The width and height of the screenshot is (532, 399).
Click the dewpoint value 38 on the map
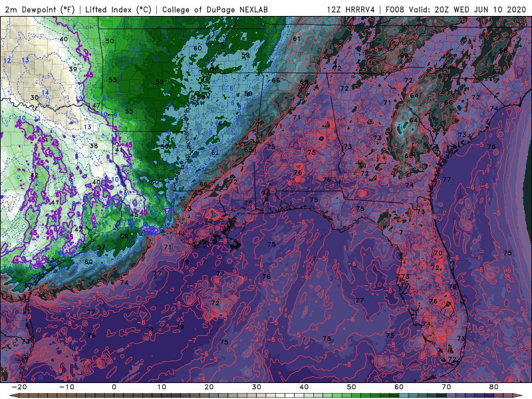(94, 146)
